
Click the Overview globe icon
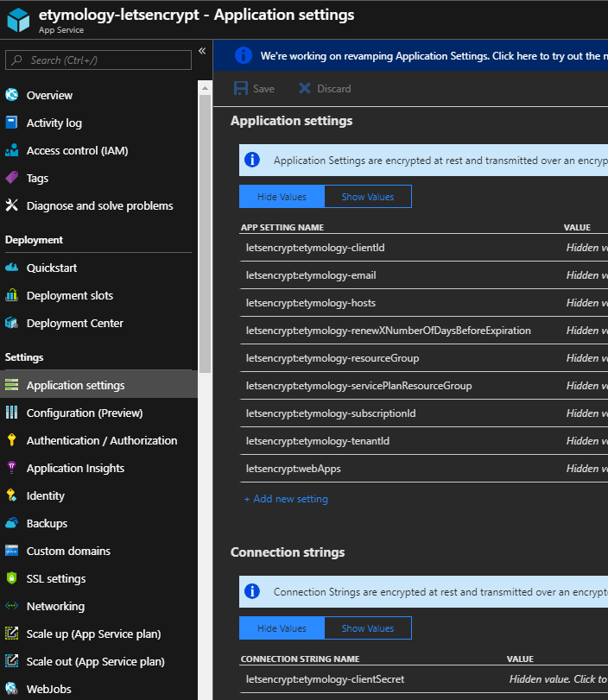(11, 95)
